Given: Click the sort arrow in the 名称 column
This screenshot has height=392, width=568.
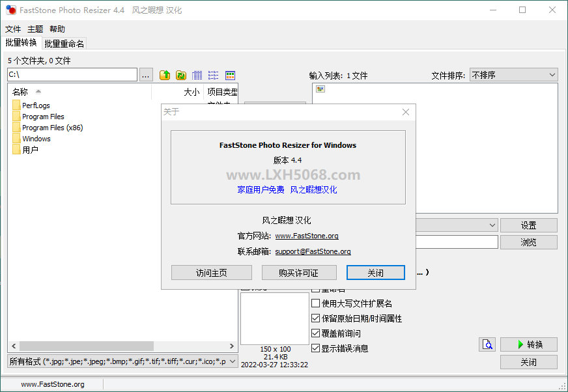Looking at the screenshot, I should pyautogui.click(x=38, y=91).
